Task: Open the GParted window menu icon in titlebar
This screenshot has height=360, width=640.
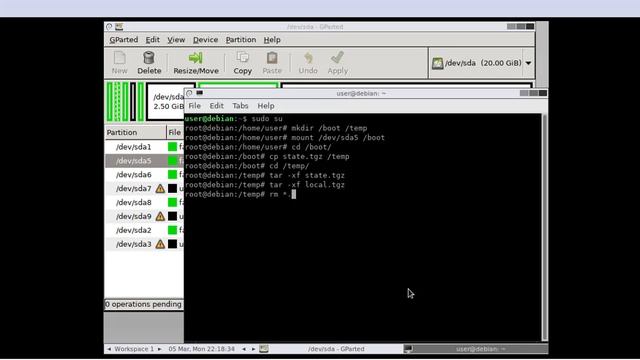Action: coord(109,27)
